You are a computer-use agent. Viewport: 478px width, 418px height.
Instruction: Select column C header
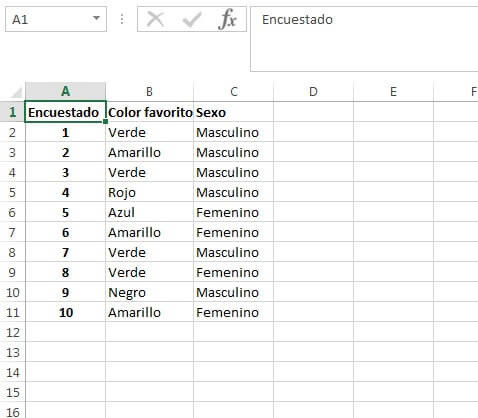(233, 91)
